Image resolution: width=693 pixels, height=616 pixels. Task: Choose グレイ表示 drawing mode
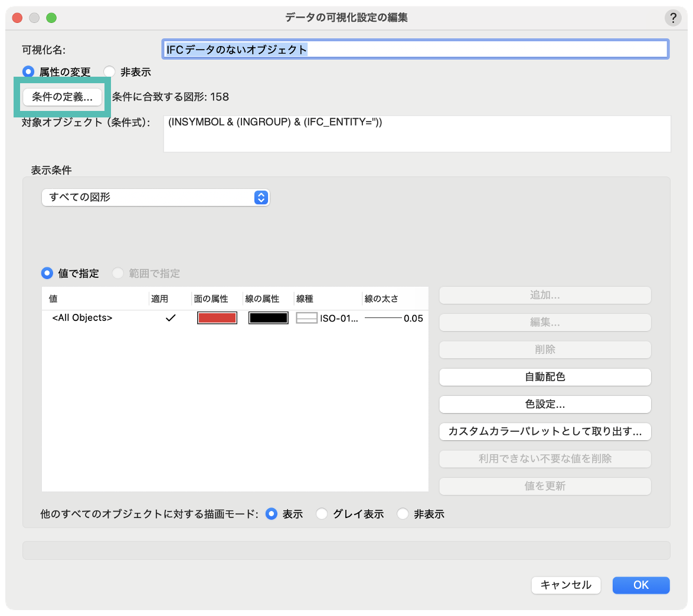coord(322,514)
